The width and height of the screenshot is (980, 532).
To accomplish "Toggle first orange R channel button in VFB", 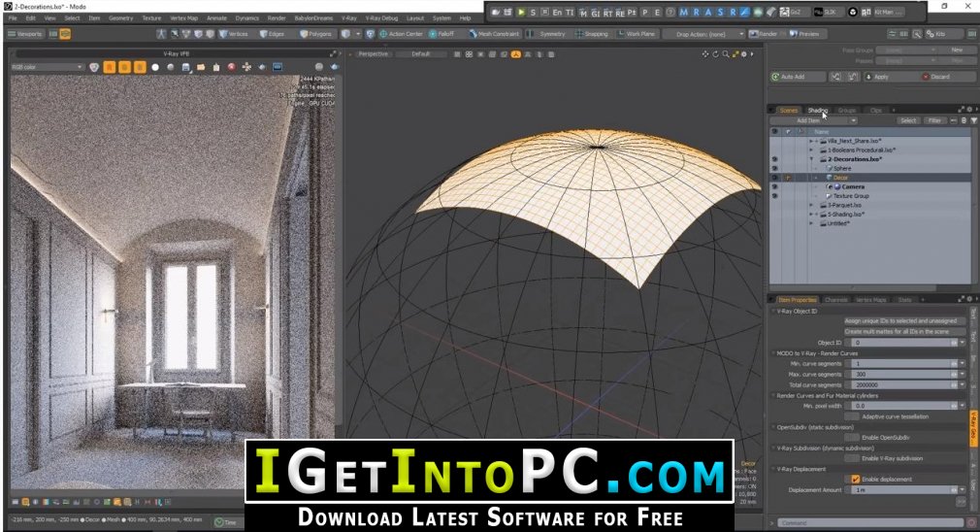I will pyautogui.click(x=110, y=67).
